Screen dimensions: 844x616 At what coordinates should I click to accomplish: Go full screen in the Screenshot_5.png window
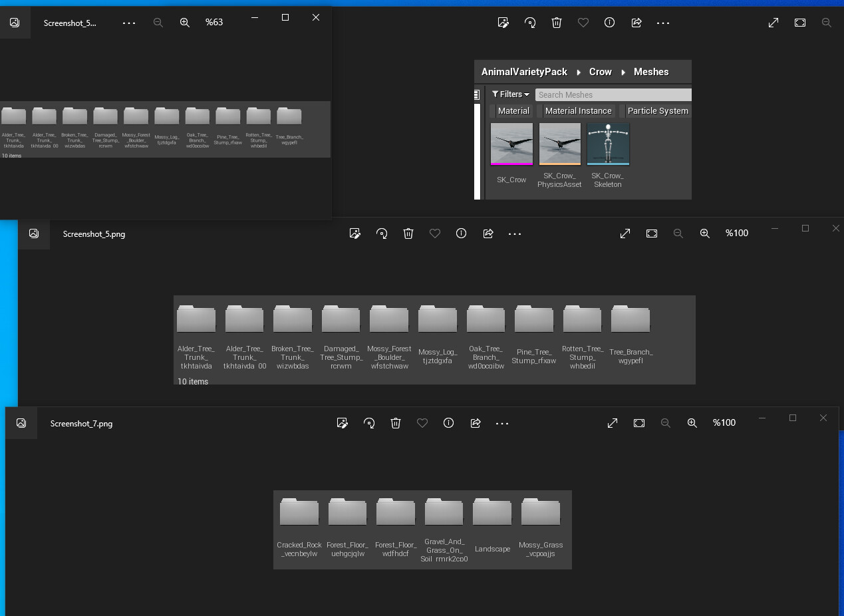pos(625,233)
